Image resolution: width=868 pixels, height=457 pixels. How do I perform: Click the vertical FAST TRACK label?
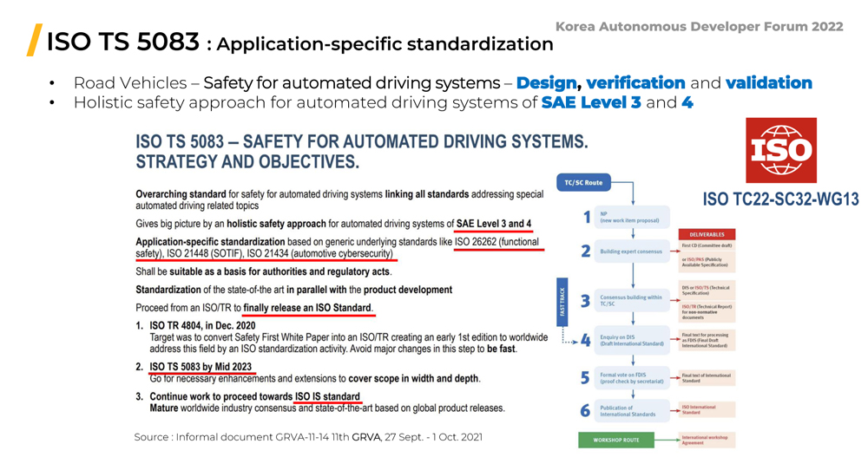(562, 303)
